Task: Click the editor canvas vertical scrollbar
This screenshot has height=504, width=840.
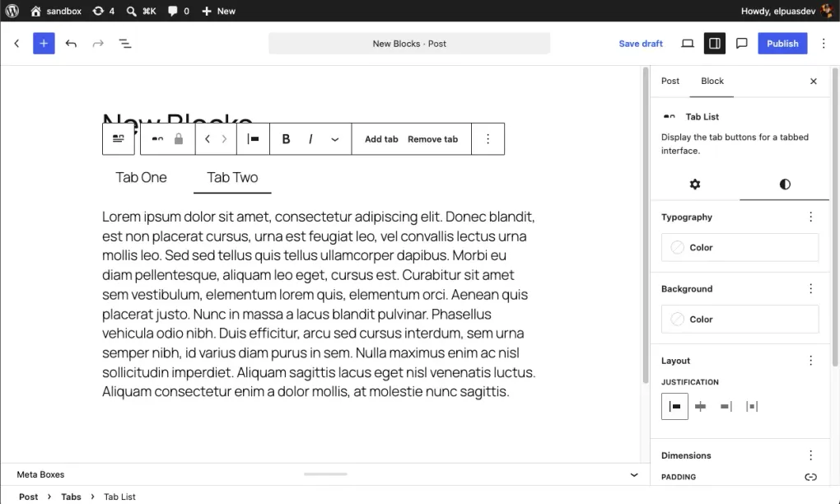Action: tap(646, 225)
